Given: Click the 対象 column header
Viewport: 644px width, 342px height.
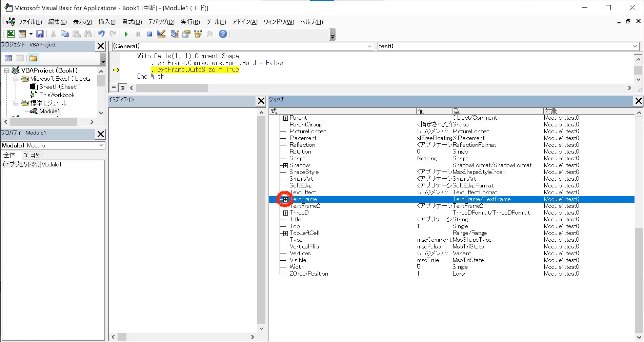Looking at the screenshot, I should (x=589, y=111).
